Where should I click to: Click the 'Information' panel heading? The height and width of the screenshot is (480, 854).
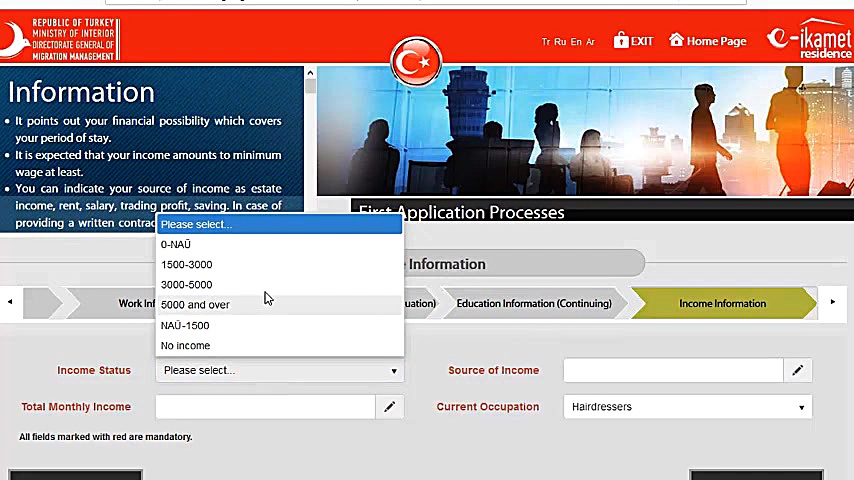(x=81, y=92)
